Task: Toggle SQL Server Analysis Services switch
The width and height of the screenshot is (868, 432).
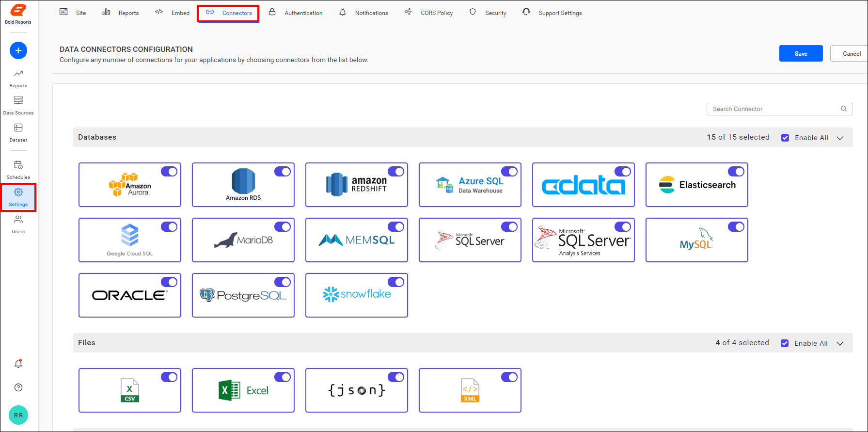Action: coord(623,226)
